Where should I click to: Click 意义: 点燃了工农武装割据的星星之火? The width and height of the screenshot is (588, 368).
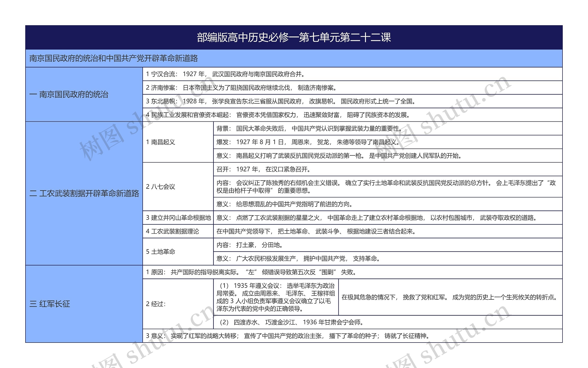coord(388,217)
